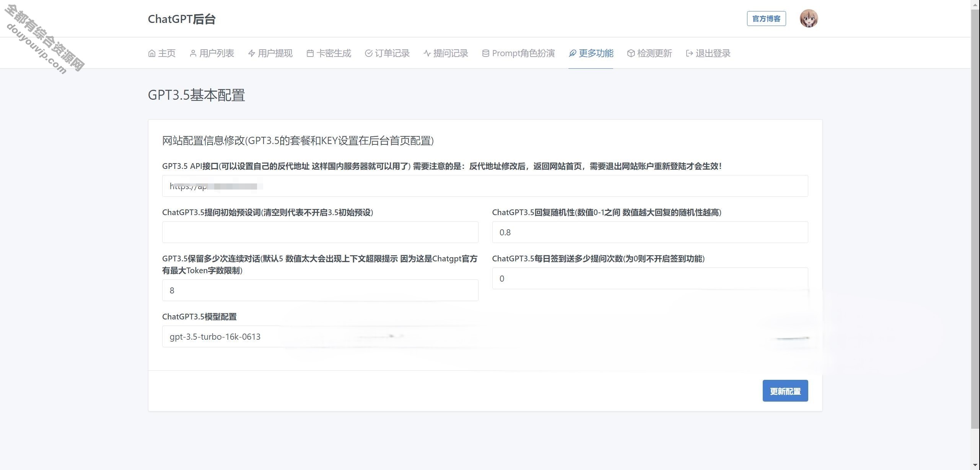Navigate to 卡密生成

329,53
